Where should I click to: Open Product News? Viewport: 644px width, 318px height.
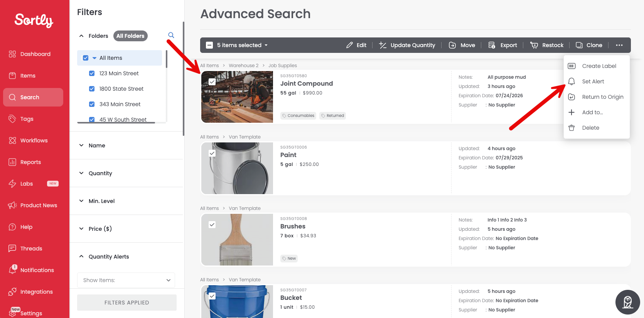33,205
